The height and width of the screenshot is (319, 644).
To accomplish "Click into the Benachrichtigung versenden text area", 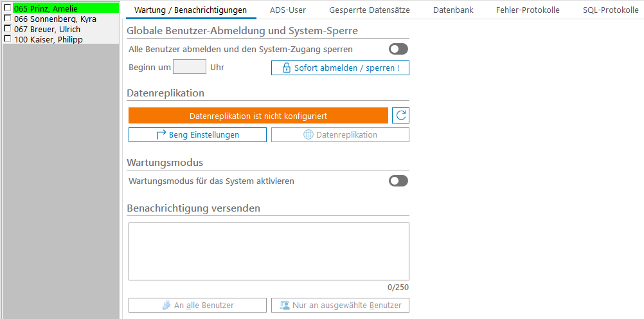I will click(269, 251).
